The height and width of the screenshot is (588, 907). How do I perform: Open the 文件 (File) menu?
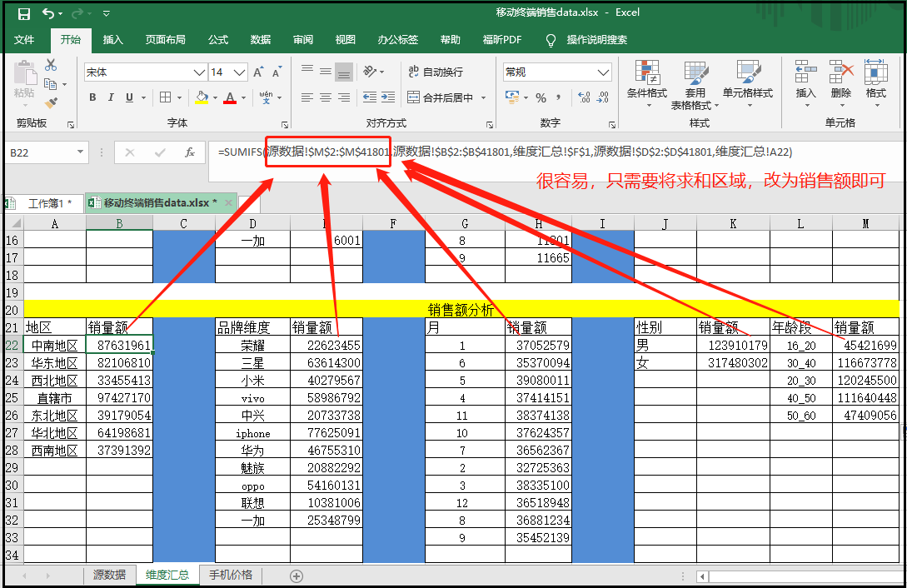coord(24,40)
